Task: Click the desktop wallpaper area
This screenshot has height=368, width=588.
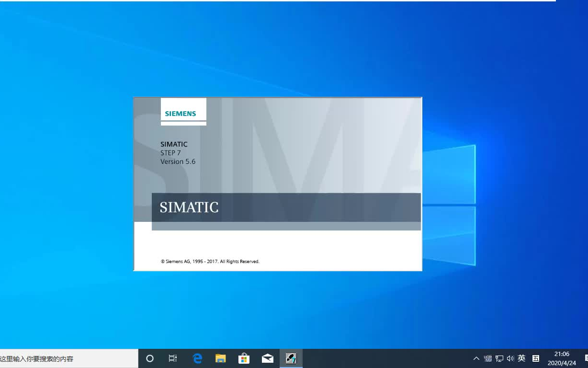Action: point(62,192)
